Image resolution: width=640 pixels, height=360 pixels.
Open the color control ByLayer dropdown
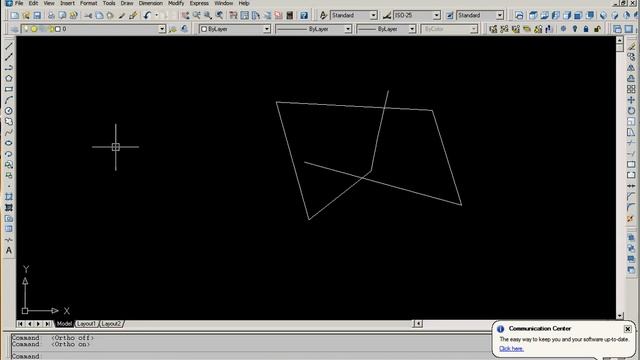[267, 29]
